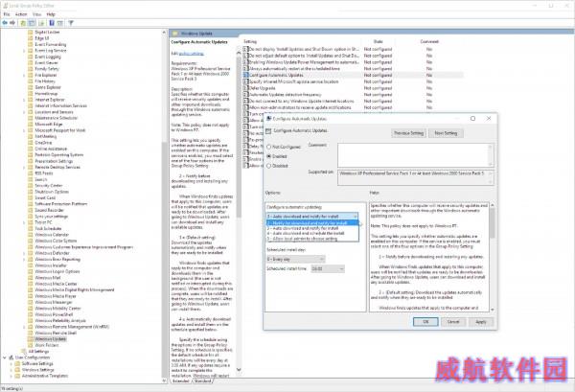Viewport: 575px width, 392px height.
Task: Expand Windows Remote Management (WinRM) node
Action: [x=24, y=327]
